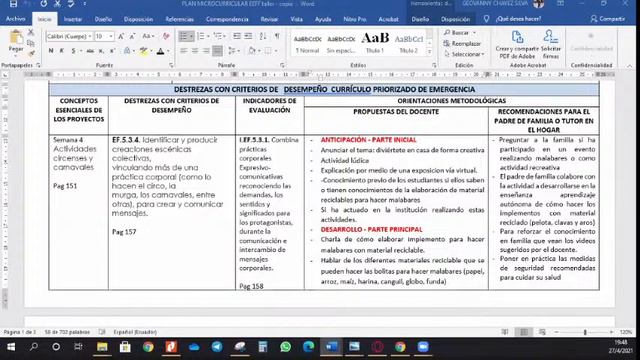Switch to the Insertar tab
The width and height of the screenshot is (640, 360).
click(x=73, y=19)
